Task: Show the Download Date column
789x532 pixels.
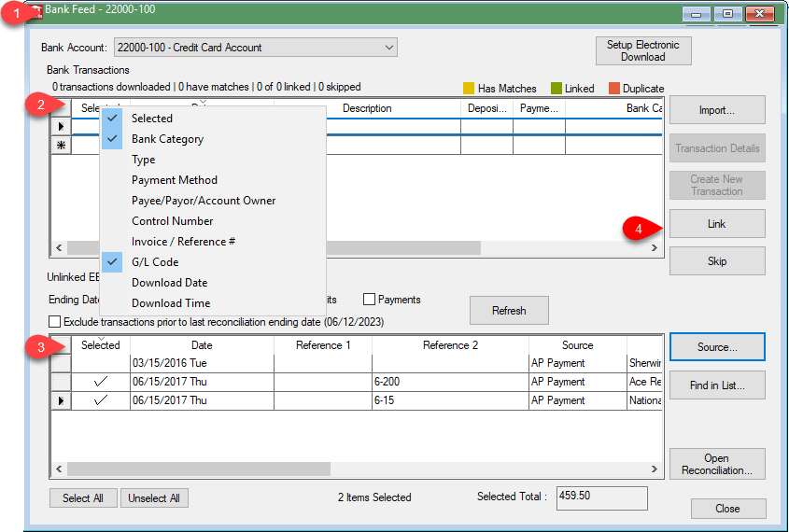Action: click(x=169, y=283)
